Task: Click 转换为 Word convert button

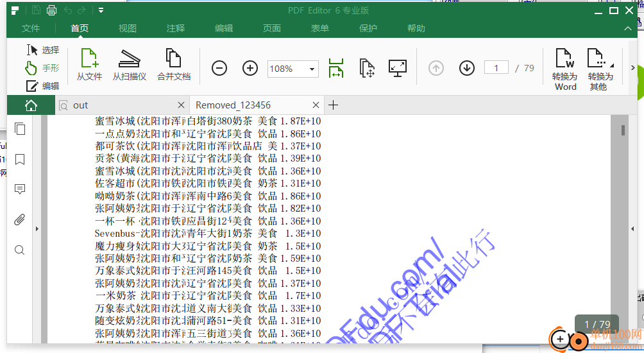Action: (566, 69)
